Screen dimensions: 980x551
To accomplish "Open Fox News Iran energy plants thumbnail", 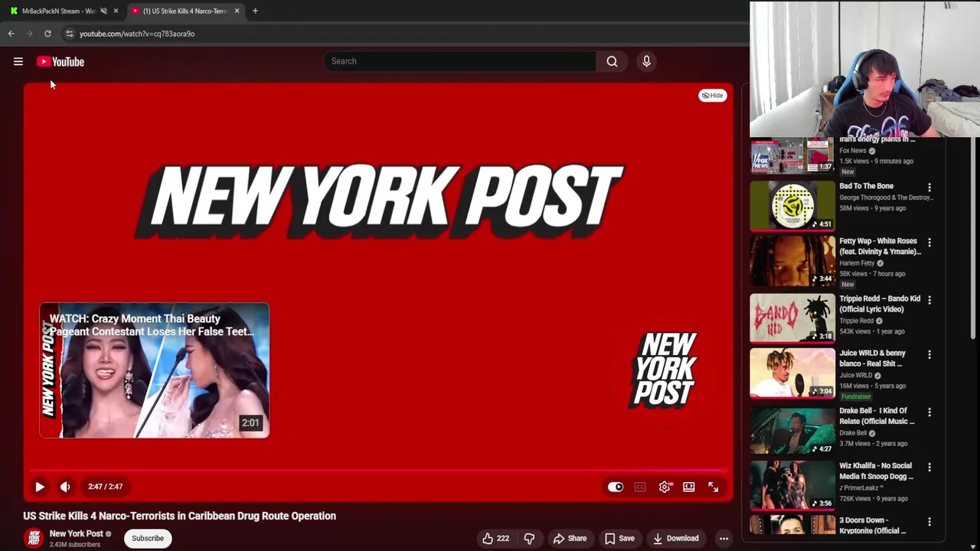I will point(792,155).
